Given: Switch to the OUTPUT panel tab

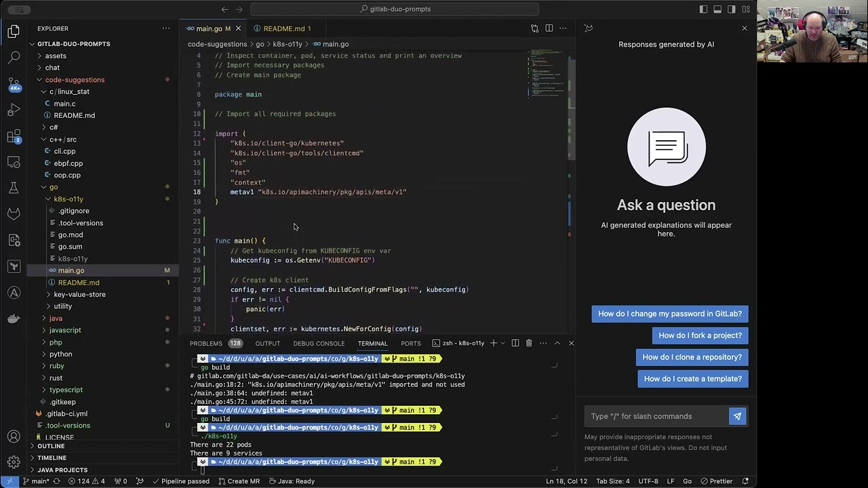Looking at the screenshot, I should [267, 344].
